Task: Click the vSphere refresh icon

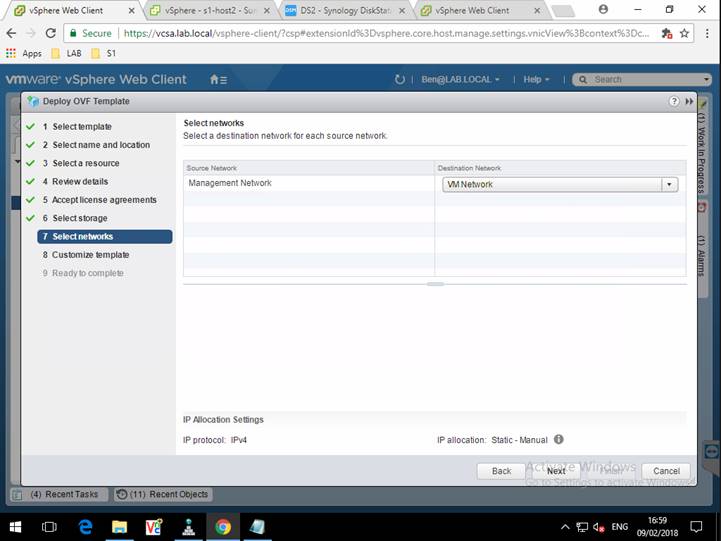Action: click(x=400, y=80)
